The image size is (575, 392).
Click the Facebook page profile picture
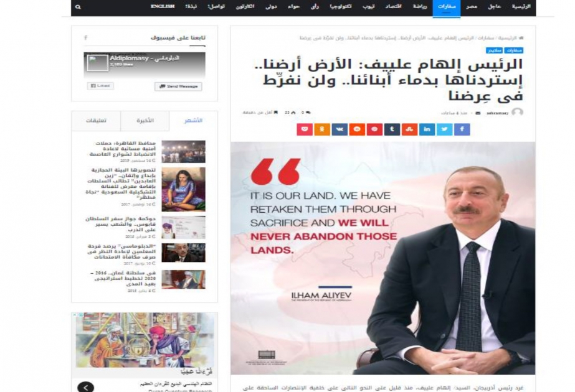tap(97, 63)
